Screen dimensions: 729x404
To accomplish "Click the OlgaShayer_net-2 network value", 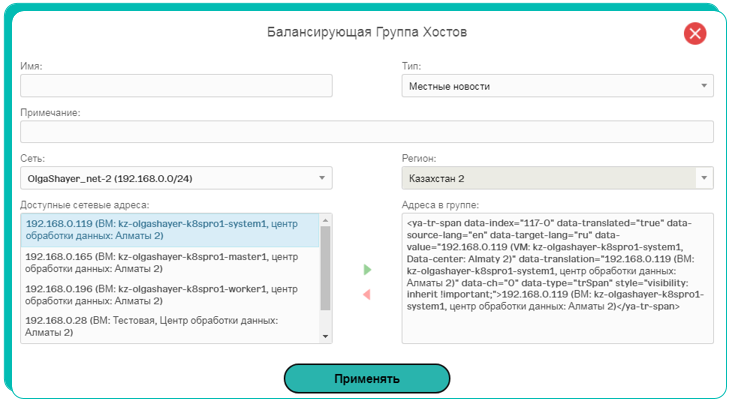I will tap(110, 179).
